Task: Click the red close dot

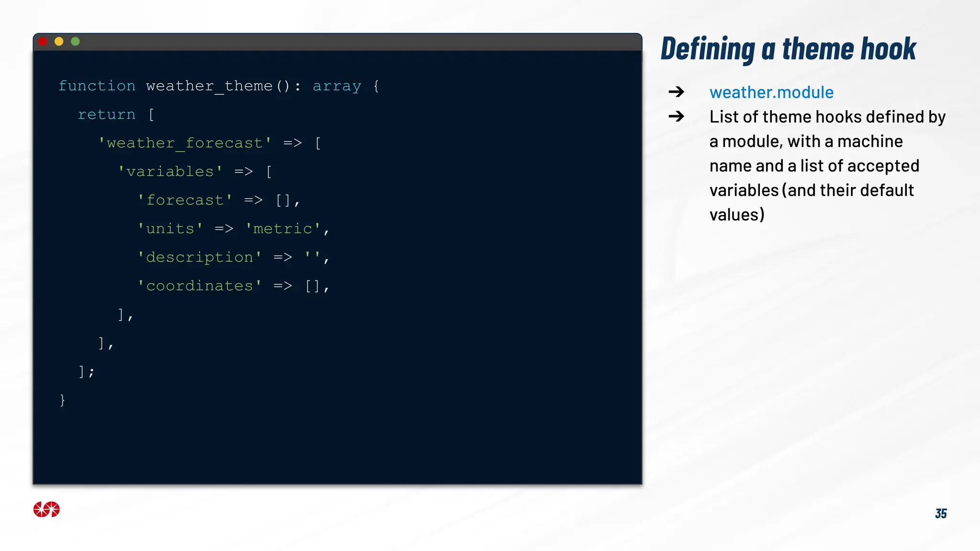Action: (43, 42)
